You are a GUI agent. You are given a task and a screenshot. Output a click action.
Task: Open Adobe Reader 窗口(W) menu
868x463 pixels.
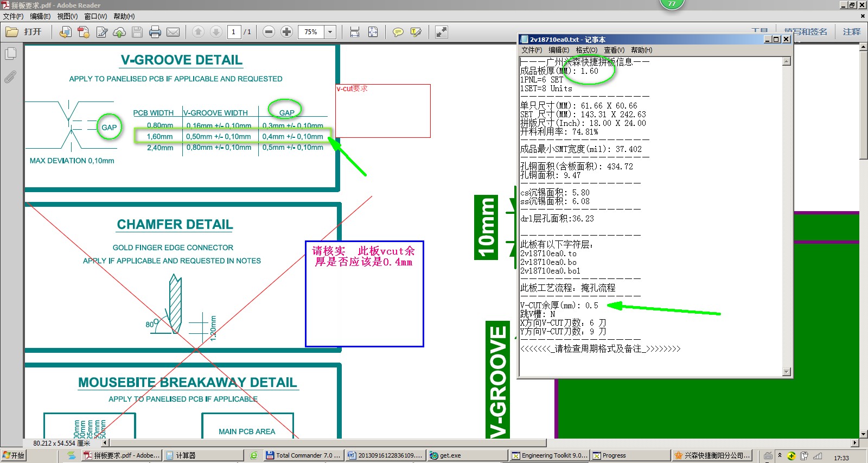(x=95, y=16)
